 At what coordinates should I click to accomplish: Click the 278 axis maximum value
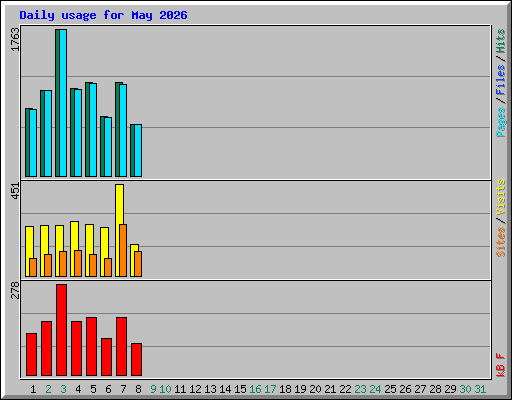16,290
